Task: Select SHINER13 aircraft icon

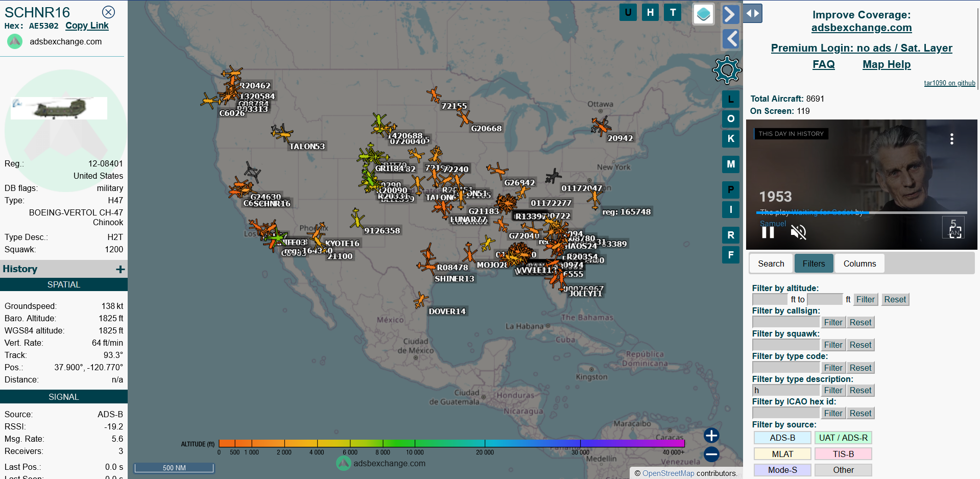Action: coord(427,266)
